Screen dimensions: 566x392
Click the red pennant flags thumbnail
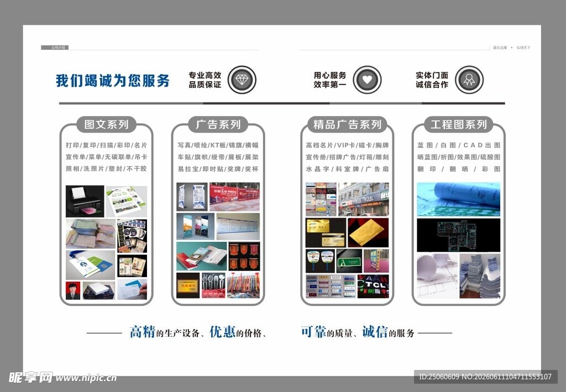tap(244, 256)
